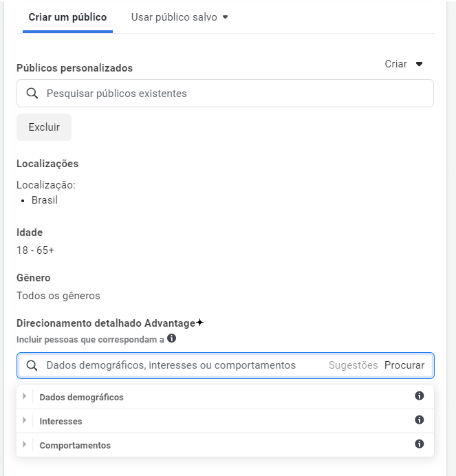This screenshot has height=476, width=456.
Task: Select the Interesses row label
Action: coord(61,422)
